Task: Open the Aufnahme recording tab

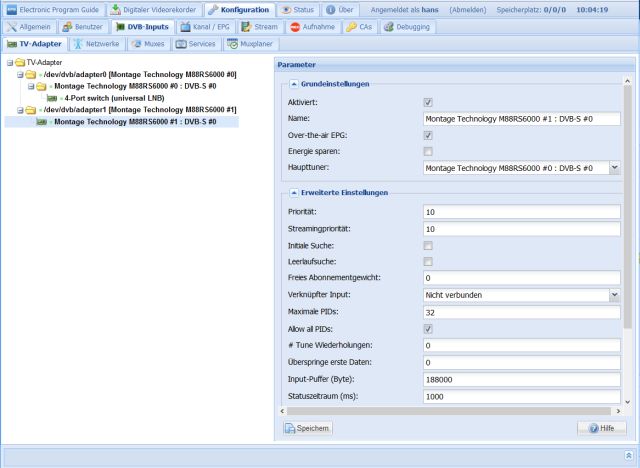Action: click(x=313, y=27)
